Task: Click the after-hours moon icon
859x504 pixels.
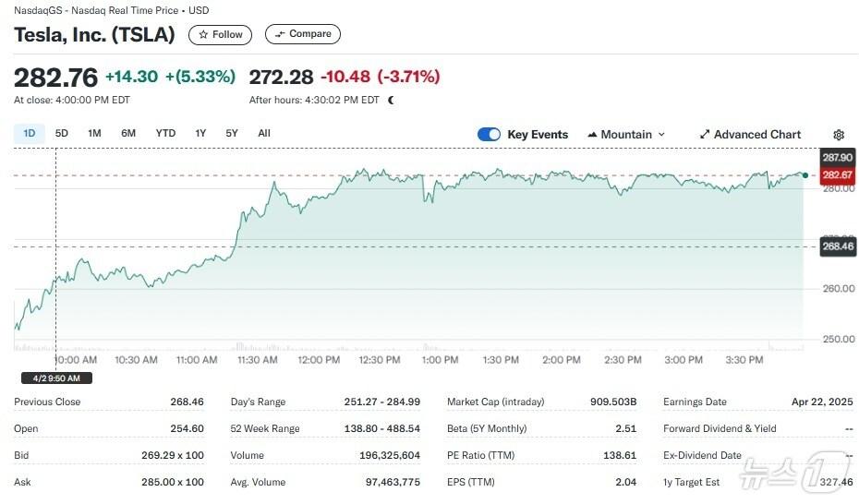Action: [392, 100]
